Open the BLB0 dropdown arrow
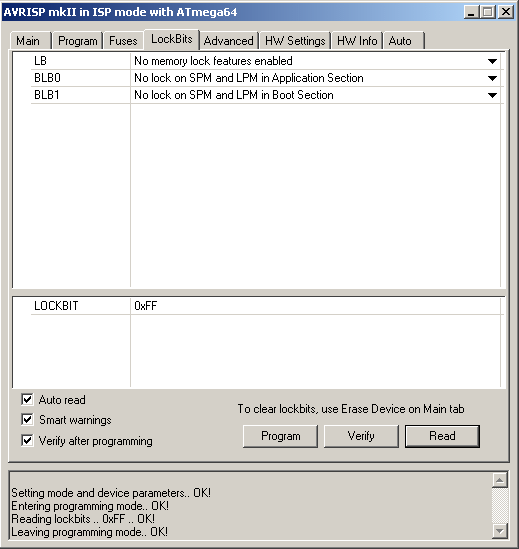This screenshot has height=549, width=519. [492, 78]
